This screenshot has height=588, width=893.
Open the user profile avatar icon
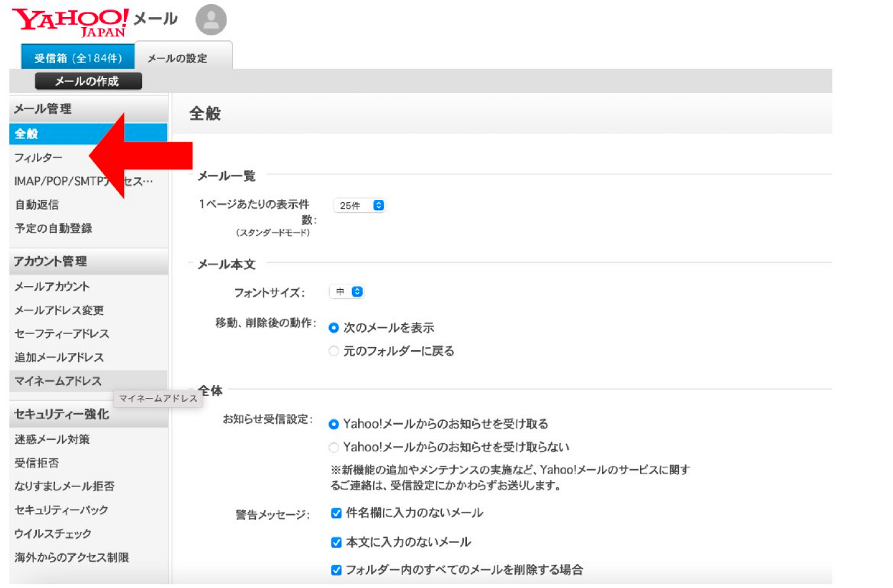click(x=211, y=20)
